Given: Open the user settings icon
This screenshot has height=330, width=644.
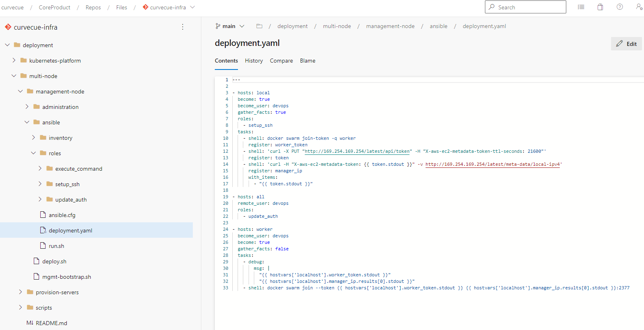Looking at the screenshot, I should [639, 7].
